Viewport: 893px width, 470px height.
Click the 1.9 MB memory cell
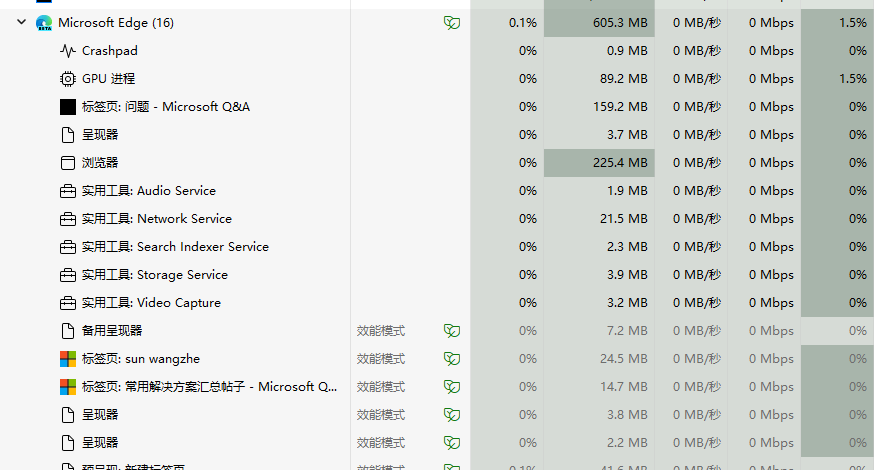599,191
